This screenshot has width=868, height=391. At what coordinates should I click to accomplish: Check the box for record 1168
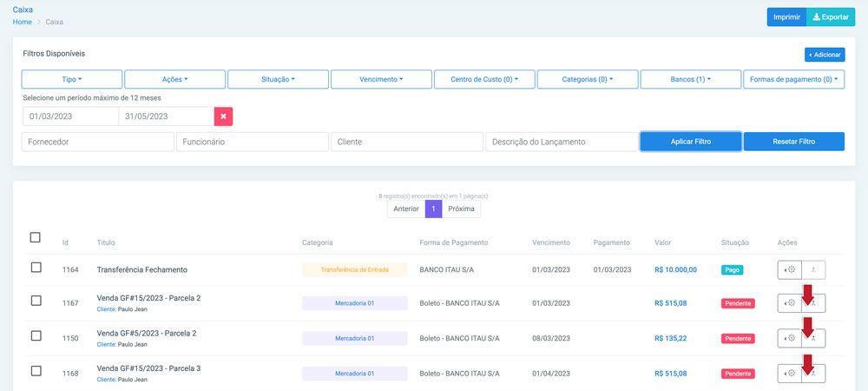(x=36, y=371)
